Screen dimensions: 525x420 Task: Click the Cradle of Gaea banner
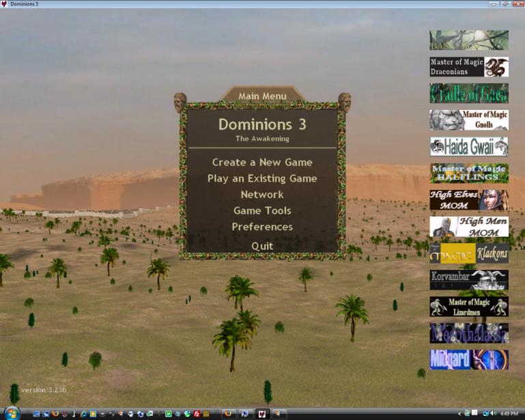pos(469,94)
